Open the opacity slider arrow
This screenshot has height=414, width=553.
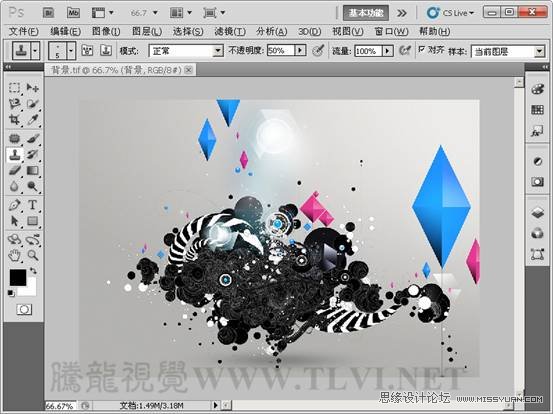click(x=300, y=50)
